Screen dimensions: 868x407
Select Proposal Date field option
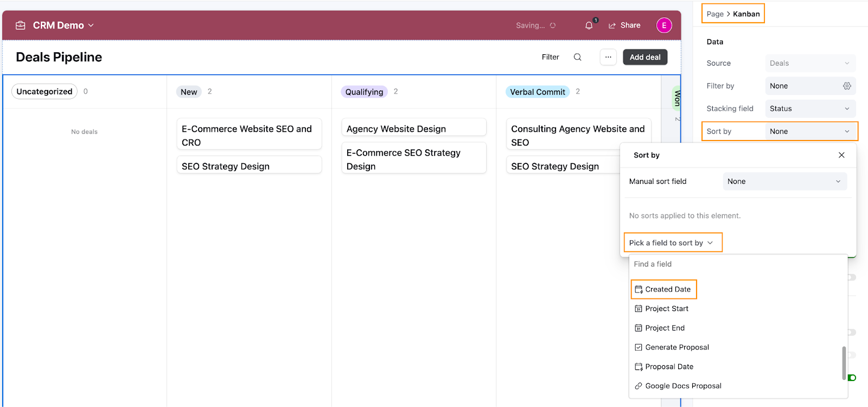(665, 367)
